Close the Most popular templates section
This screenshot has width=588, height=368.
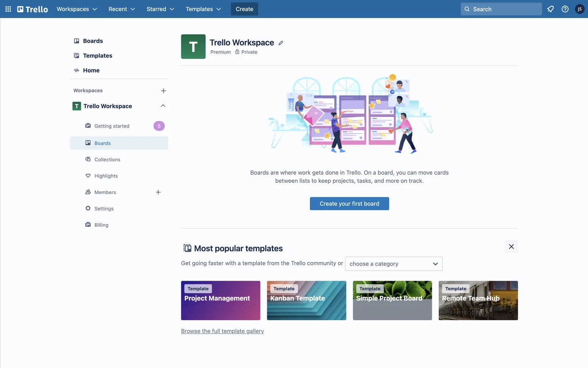[511, 247]
